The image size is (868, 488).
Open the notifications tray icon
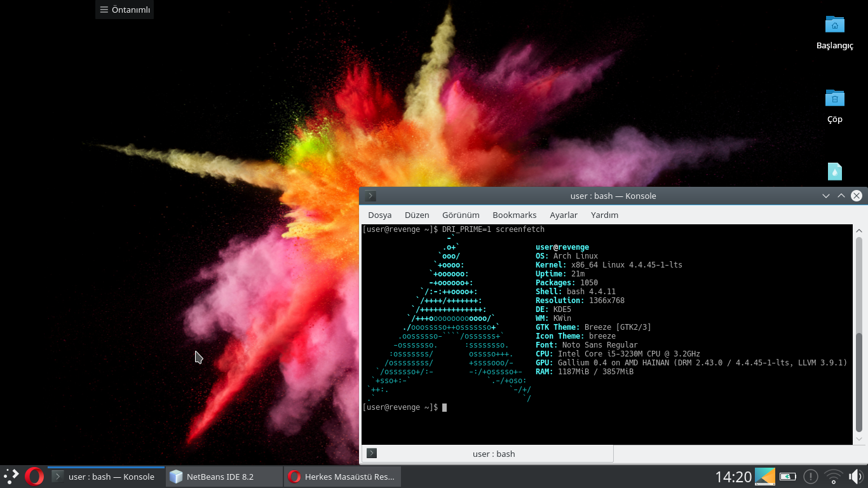pos(810,477)
